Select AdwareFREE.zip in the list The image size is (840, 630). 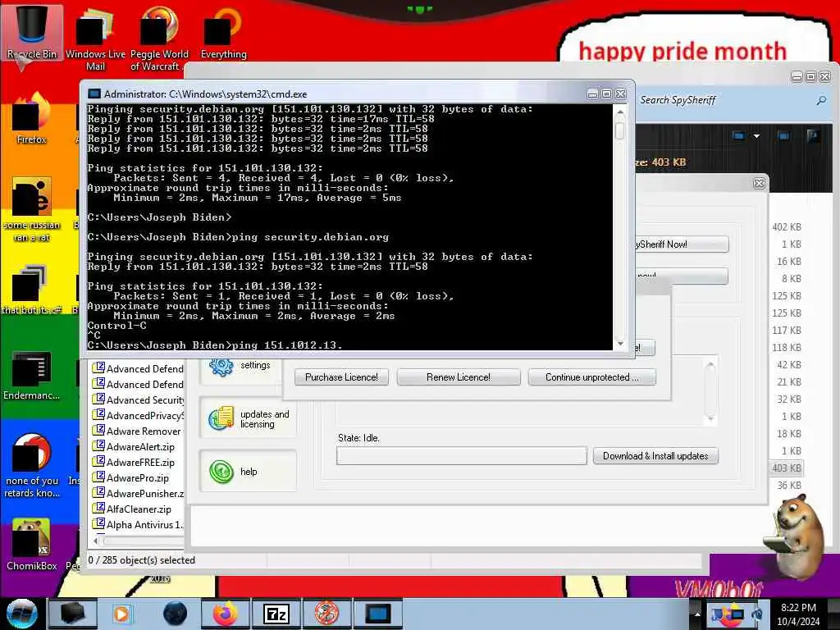pyautogui.click(x=134, y=462)
